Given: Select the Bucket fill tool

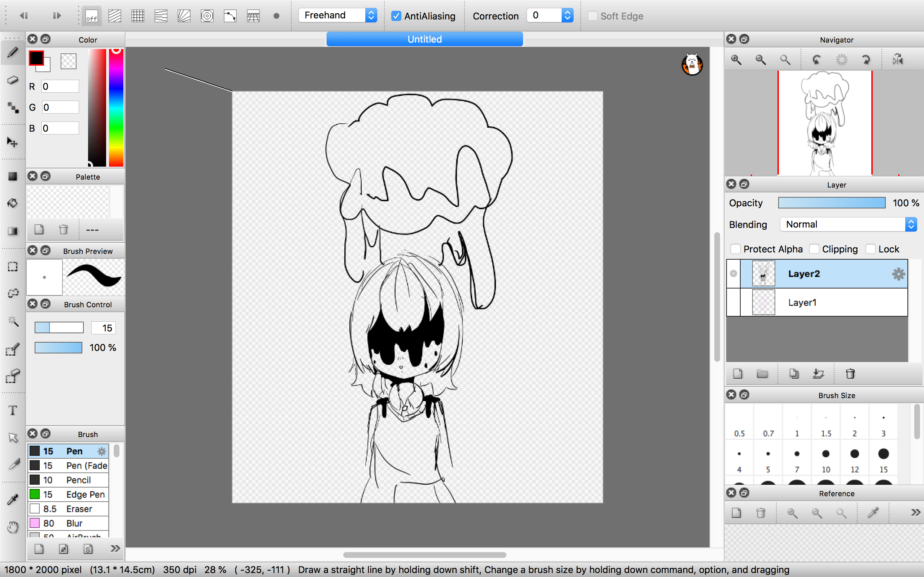Looking at the screenshot, I should point(13,203).
